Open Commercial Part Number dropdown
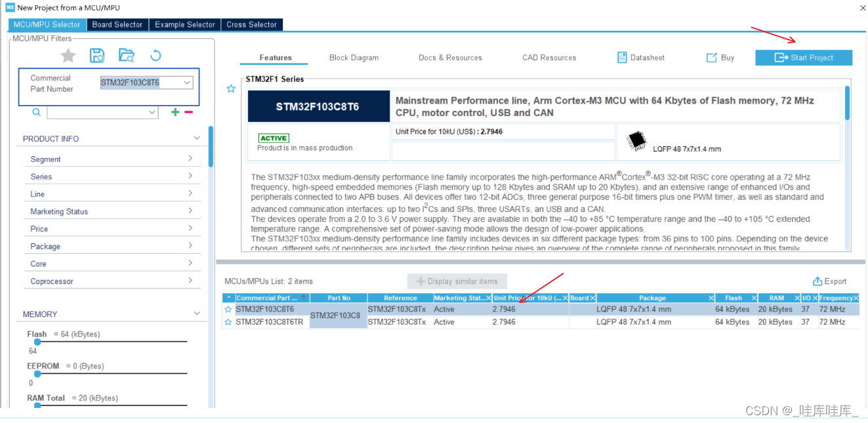Image resolution: width=868 pixels, height=423 pixels. 187,83
